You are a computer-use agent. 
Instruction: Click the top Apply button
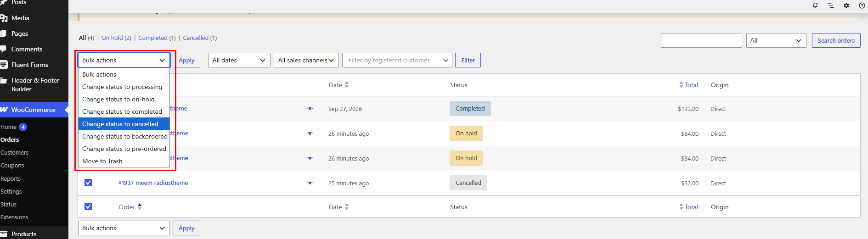point(186,60)
